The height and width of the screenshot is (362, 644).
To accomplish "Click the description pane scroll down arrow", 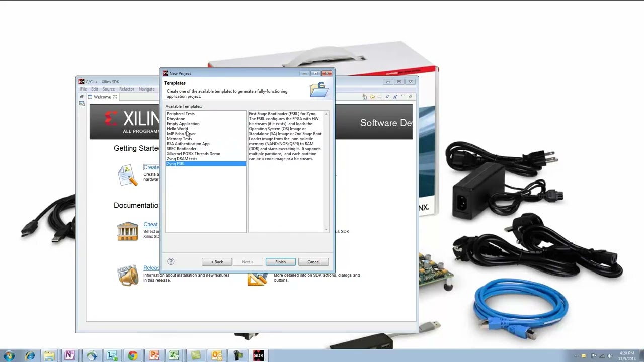I will (326, 229).
